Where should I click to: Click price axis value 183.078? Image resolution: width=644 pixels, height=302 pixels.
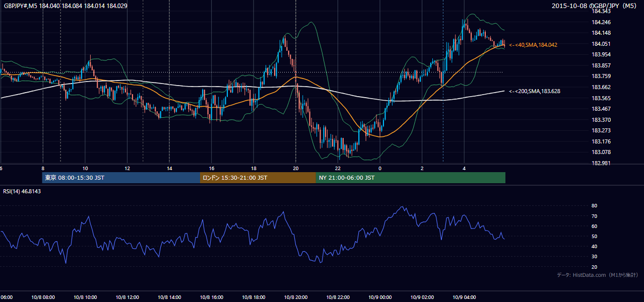[601, 152]
